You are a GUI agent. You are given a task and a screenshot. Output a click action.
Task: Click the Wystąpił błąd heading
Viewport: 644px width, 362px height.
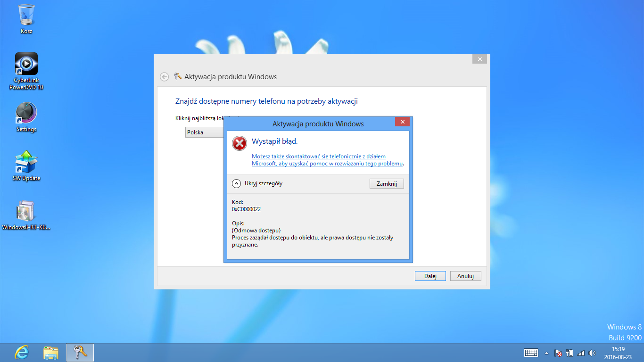(275, 141)
